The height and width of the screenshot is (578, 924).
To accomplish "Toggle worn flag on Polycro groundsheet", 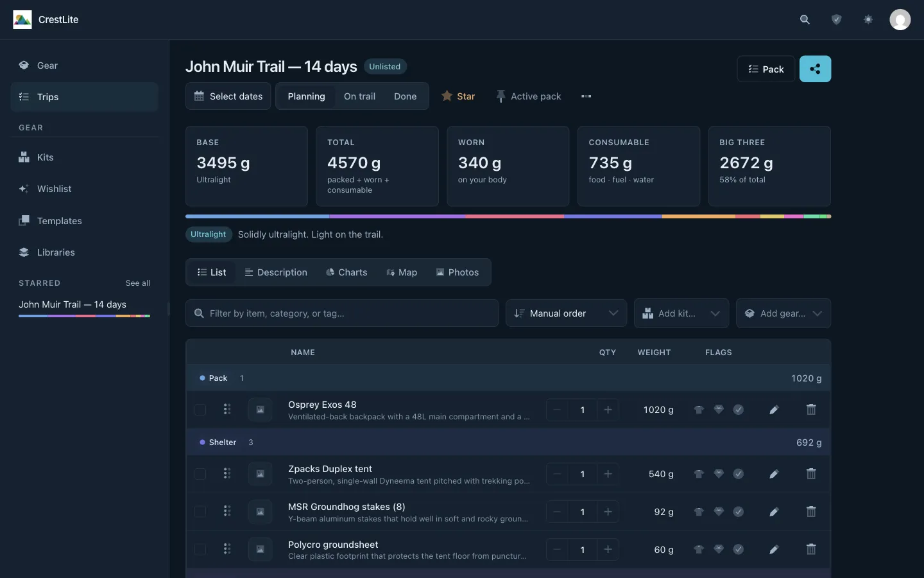I will point(699,550).
